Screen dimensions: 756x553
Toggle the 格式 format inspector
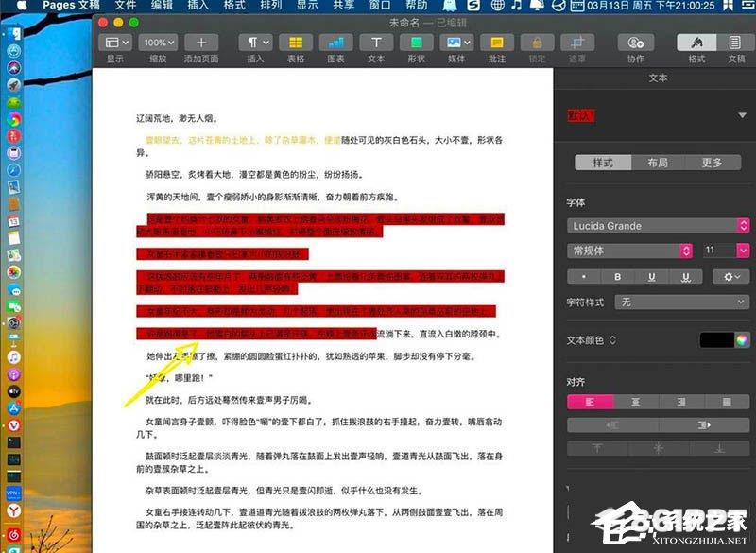click(696, 43)
